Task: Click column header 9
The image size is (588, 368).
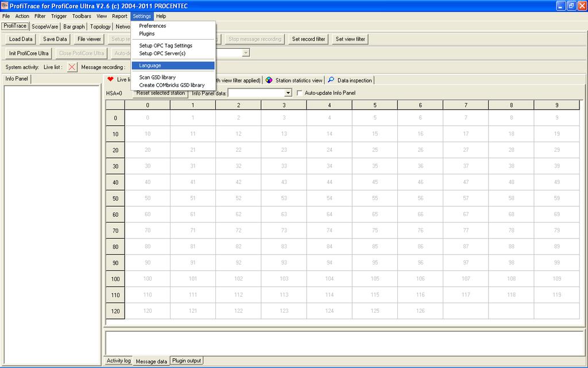Action: pos(557,105)
